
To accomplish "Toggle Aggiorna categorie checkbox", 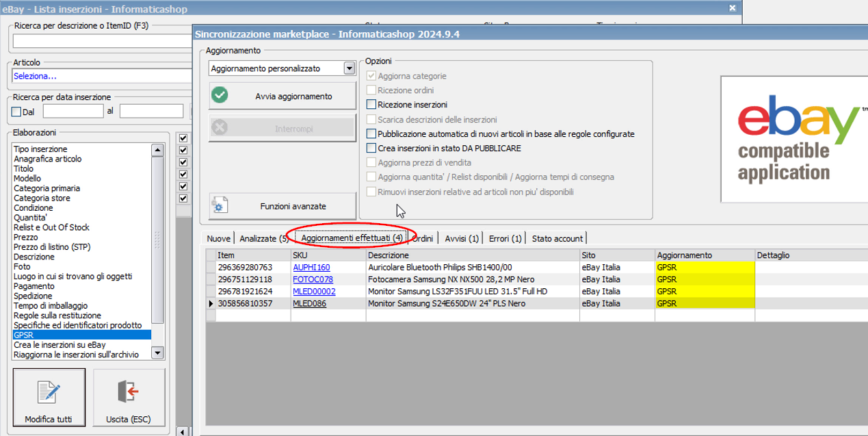I will click(371, 76).
